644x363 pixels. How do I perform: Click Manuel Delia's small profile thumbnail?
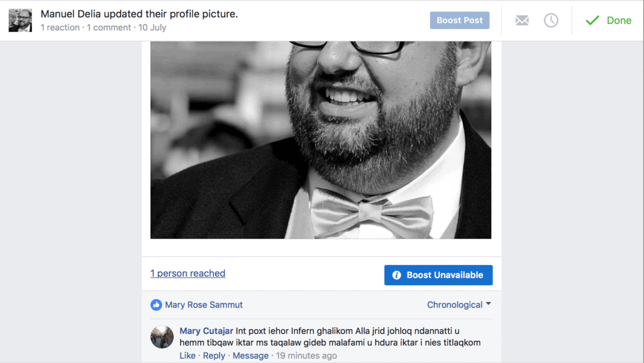tap(20, 20)
